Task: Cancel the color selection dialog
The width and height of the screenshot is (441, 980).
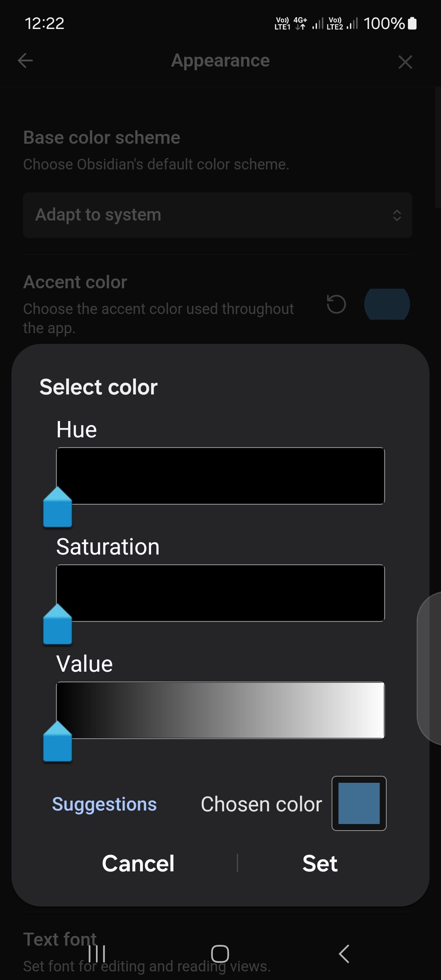Action: [138, 864]
